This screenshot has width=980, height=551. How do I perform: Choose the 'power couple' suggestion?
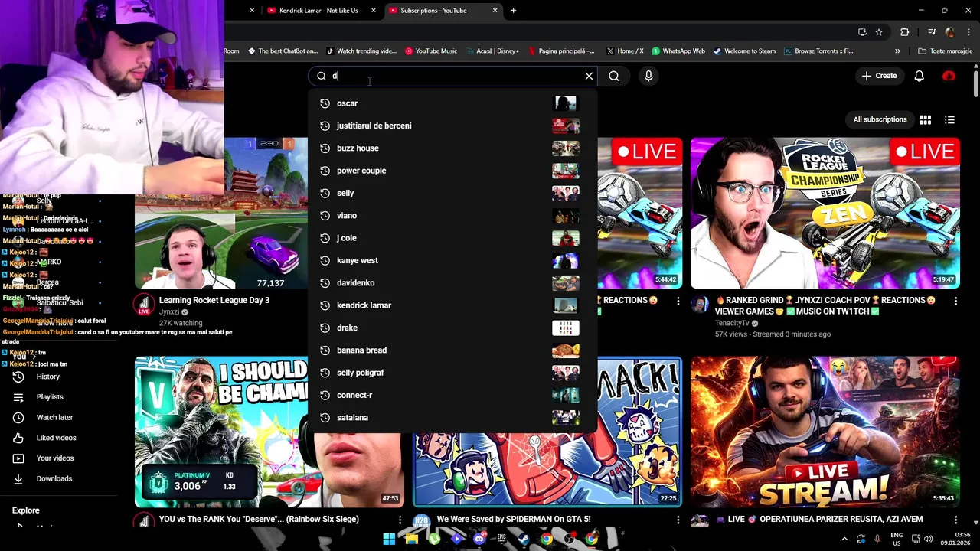452,171
